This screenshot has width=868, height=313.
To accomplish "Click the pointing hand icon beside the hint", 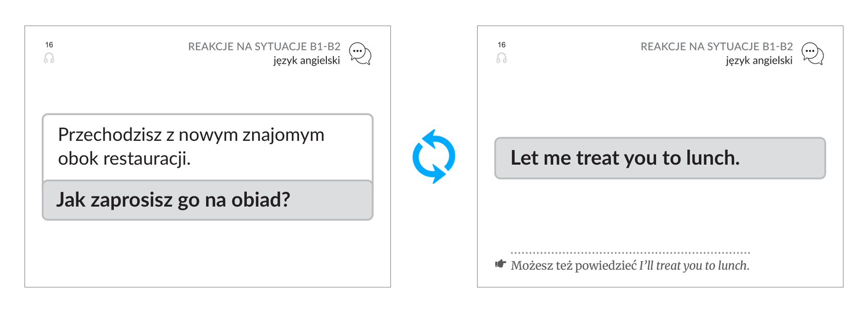I will point(501,264).
